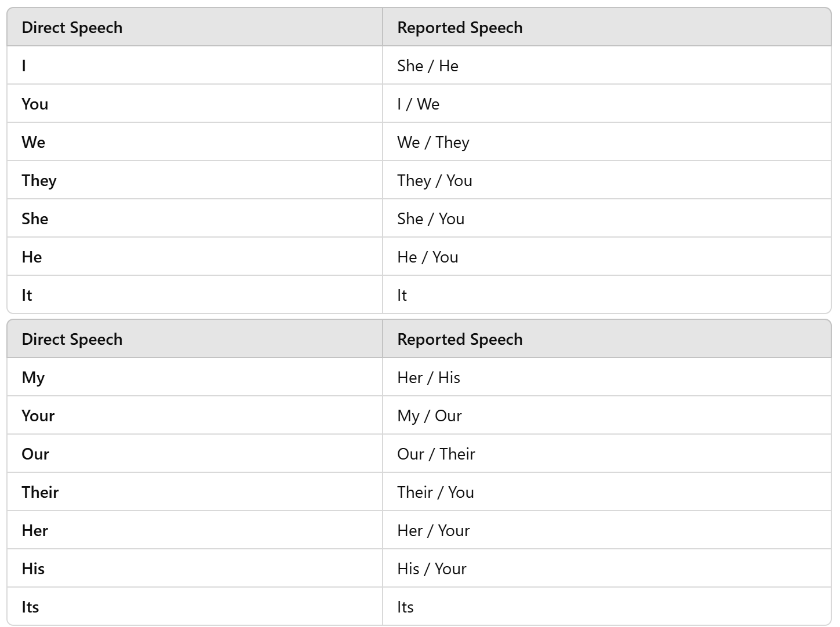Click the "Our / Their" cell
The height and width of the screenshot is (627, 840).
[436, 454]
